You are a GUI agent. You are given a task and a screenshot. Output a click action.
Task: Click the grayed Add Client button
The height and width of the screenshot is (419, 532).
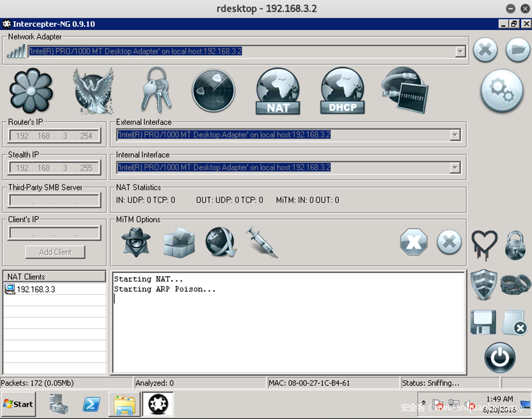(55, 252)
